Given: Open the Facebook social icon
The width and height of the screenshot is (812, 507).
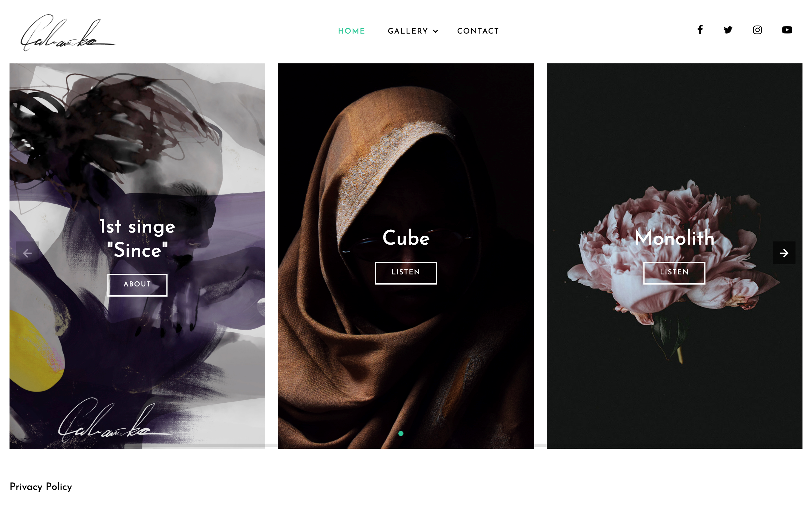Looking at the screenshot, I should point(700,30).
